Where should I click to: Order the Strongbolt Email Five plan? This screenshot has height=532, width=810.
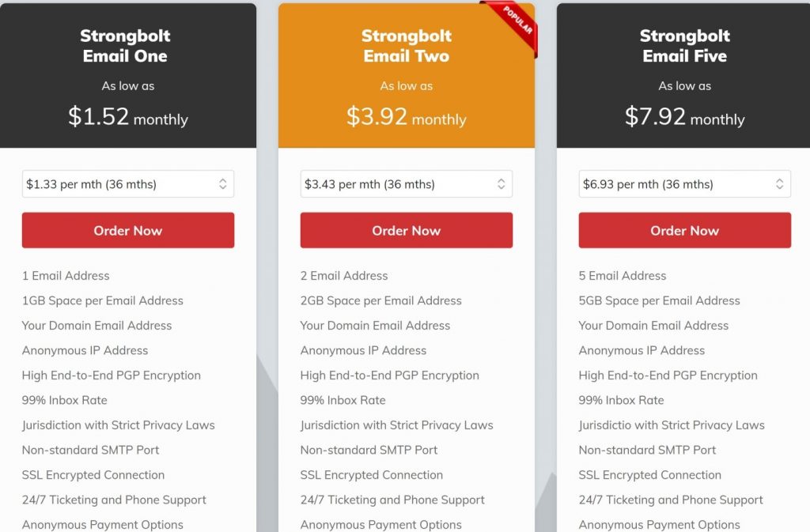(x=684, y=230)
